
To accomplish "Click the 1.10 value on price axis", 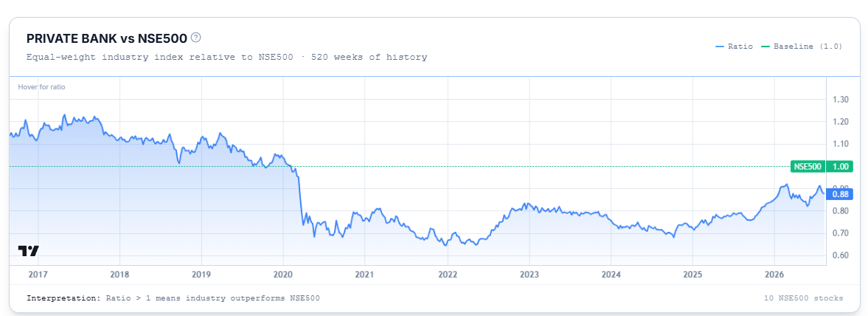I will point(841,144).
